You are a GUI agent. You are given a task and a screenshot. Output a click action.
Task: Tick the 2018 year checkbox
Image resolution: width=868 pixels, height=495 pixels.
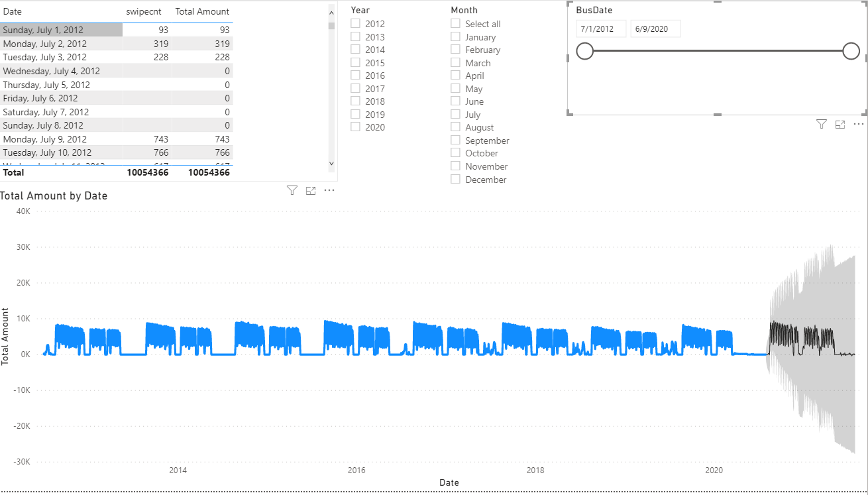pyautogui.click(x=356, y=101)
